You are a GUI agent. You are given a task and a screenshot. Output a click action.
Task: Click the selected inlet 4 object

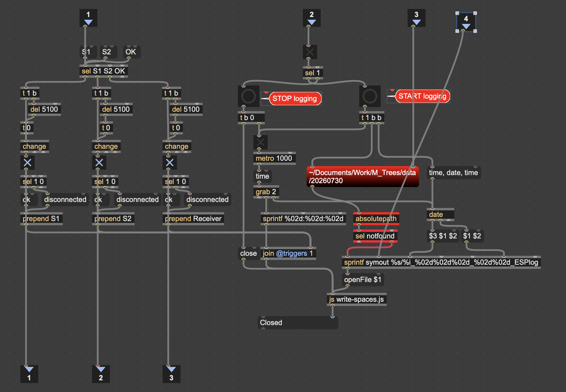[466, 22]
